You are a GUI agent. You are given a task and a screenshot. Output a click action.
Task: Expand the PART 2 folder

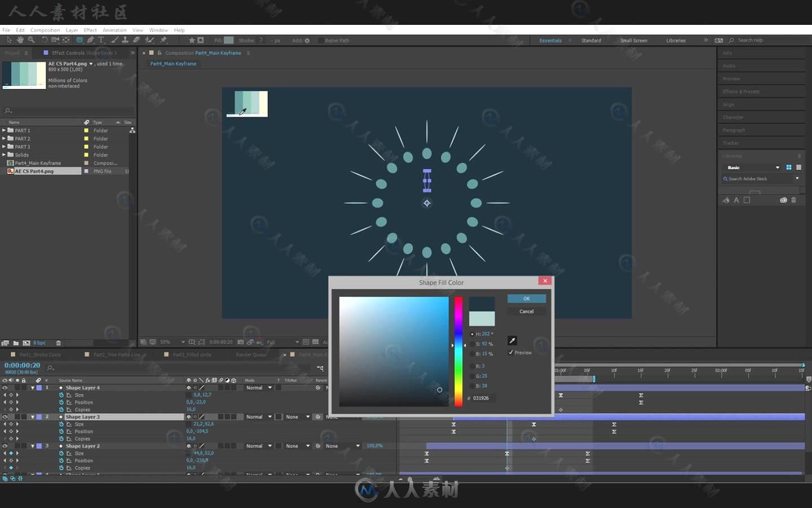[4, 138]
